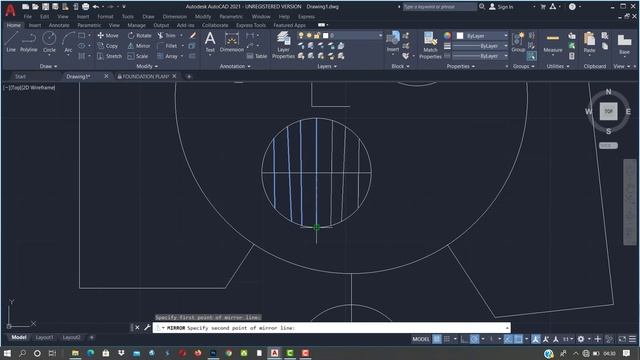The image size is (640, 360).
Task: Select the Circle tool
Action: click(49, 42)
